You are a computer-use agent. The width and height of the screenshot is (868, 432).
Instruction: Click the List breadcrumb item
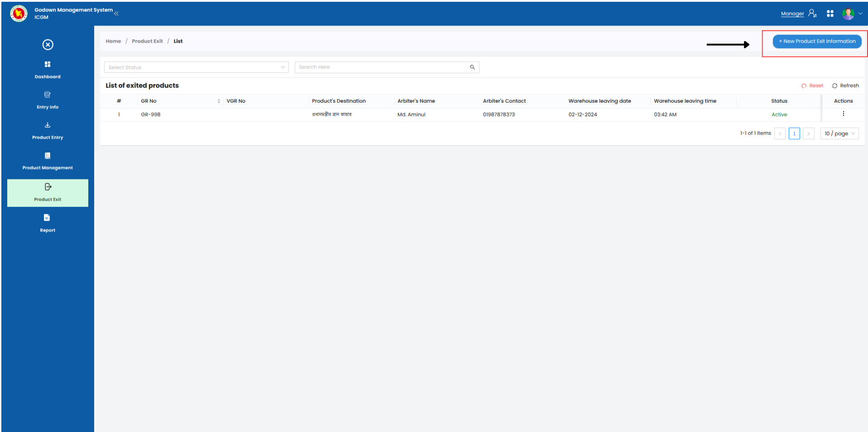(178, 41)
